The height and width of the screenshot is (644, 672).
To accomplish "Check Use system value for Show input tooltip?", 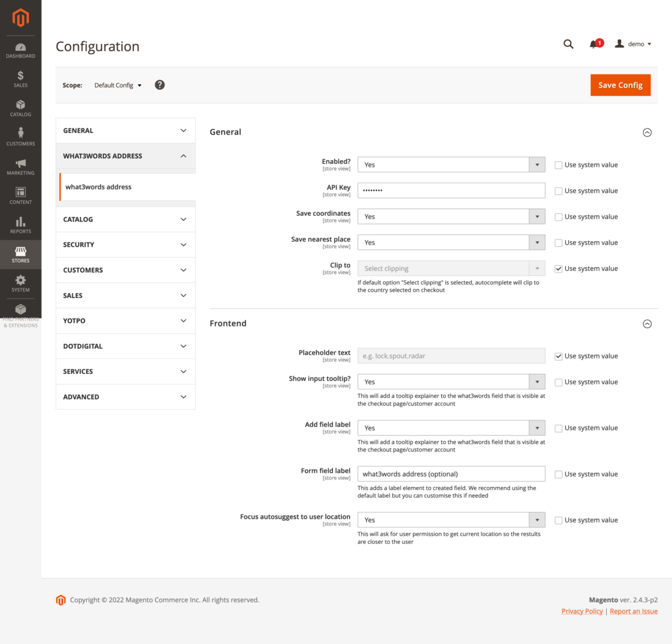I will pyautogui.click(x=558, y=382).
